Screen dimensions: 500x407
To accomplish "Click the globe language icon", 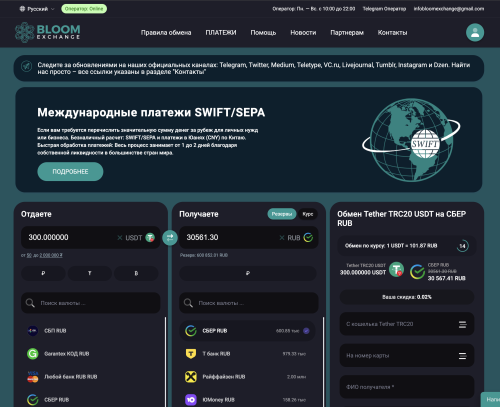I will click(x=22, y=9).
